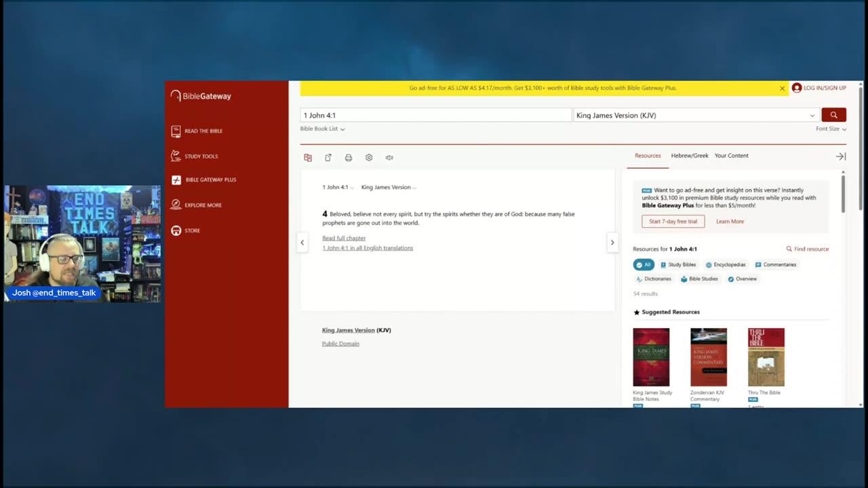Click the '54 results' text

point(646,293)
